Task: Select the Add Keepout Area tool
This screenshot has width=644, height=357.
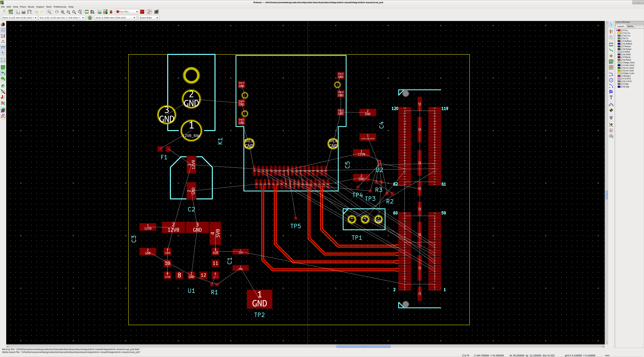Action: tap(611, 67)
